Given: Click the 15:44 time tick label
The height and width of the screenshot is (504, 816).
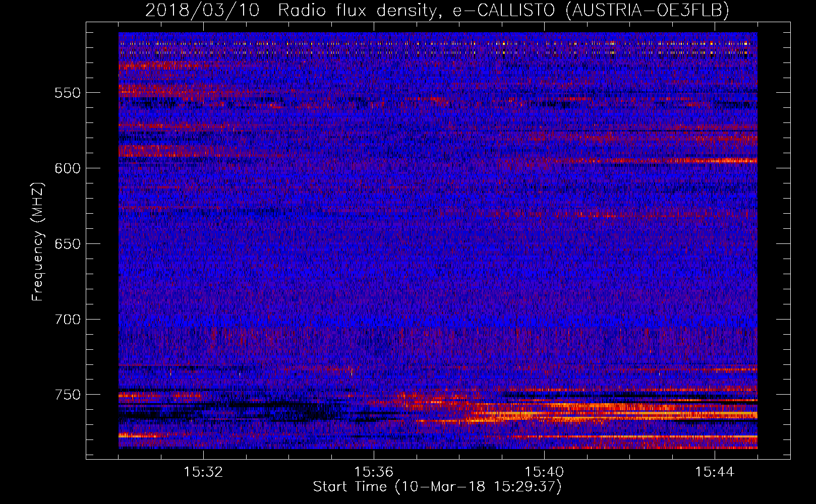Looking at the screenshot, I should [715, 472].
